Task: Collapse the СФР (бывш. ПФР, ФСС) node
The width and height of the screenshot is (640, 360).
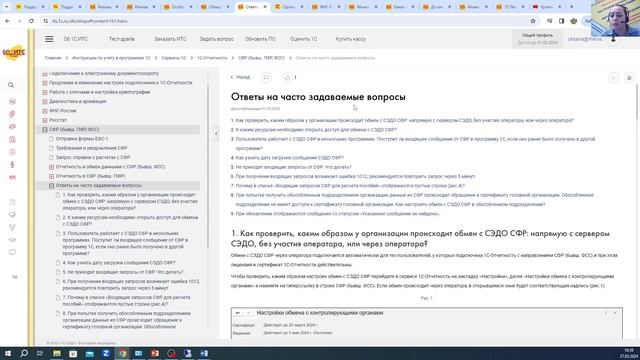Action: click(44, 130)
